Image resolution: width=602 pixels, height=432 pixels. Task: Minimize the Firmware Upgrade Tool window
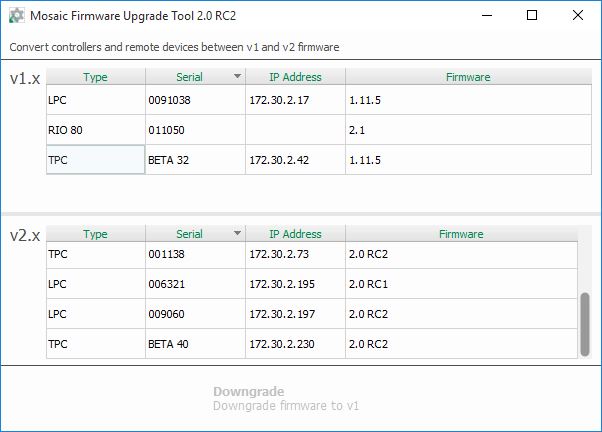pos(487,15)
